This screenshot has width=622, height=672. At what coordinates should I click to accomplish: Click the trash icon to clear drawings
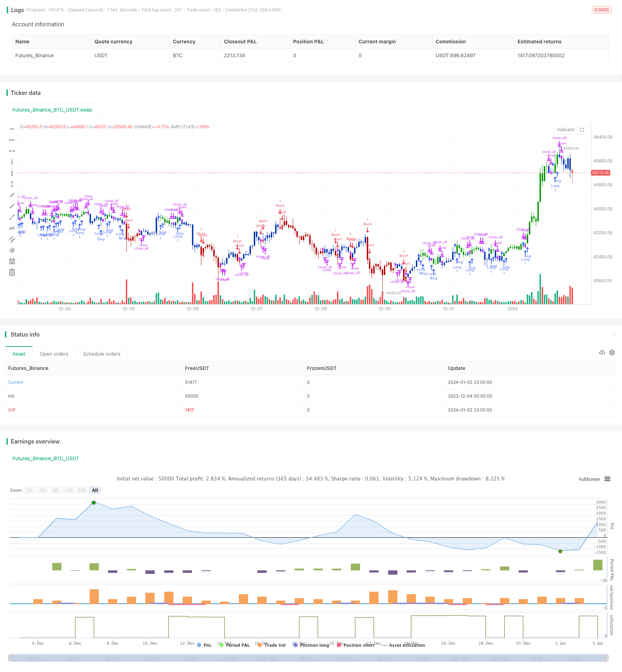point(12,272)
